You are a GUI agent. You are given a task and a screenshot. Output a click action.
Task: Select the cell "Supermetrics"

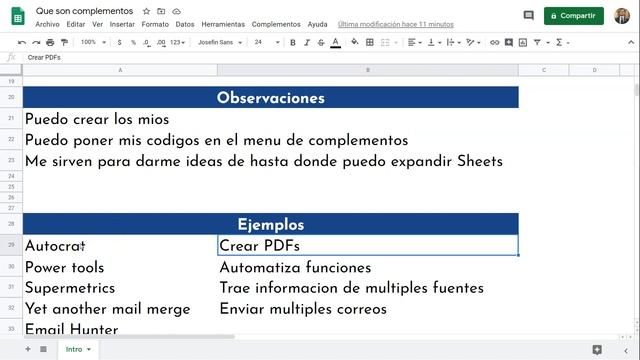120,287
